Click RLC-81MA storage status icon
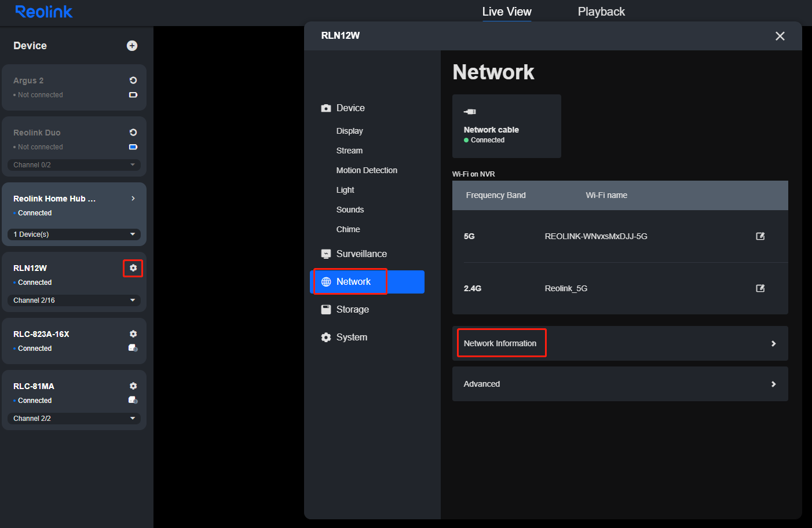 (133, 400)
